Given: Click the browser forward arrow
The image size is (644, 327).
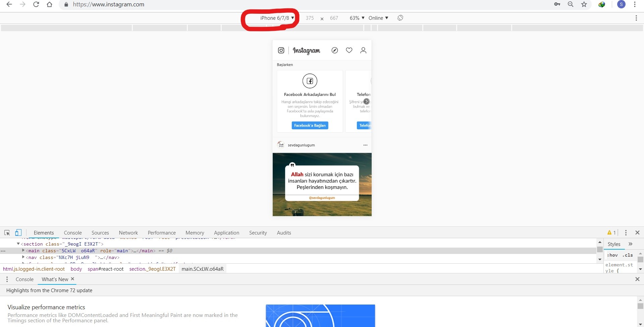Looking at the screenshot, I should 22,4.
